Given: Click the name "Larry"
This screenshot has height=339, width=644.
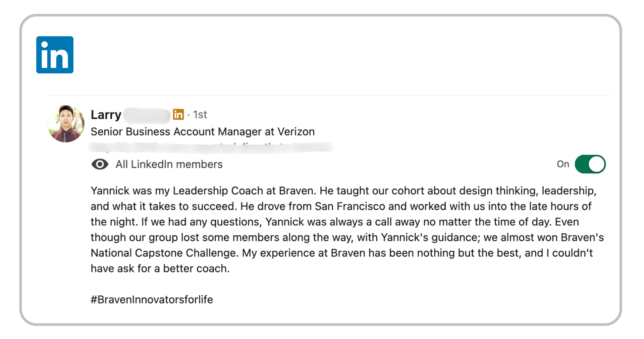Looking at the screenshot, I should [x=106, y=115].
